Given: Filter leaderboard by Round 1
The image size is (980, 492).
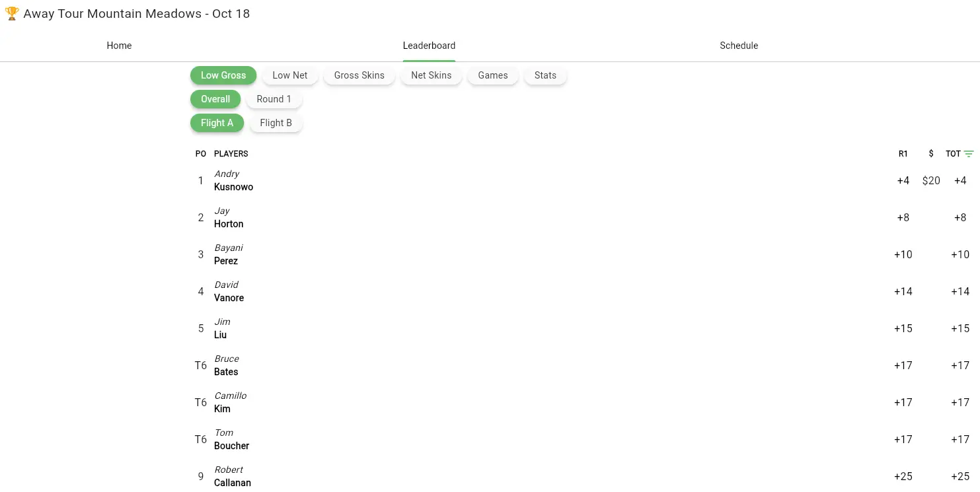Looking at the screenshot, I should [x=274, y=99].
